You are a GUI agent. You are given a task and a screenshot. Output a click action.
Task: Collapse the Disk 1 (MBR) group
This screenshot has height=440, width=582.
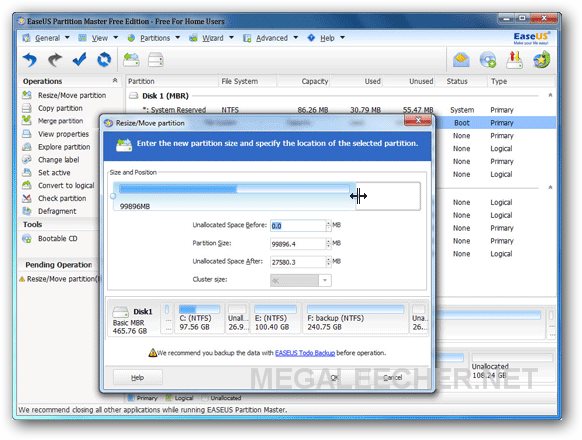[550, 95]
